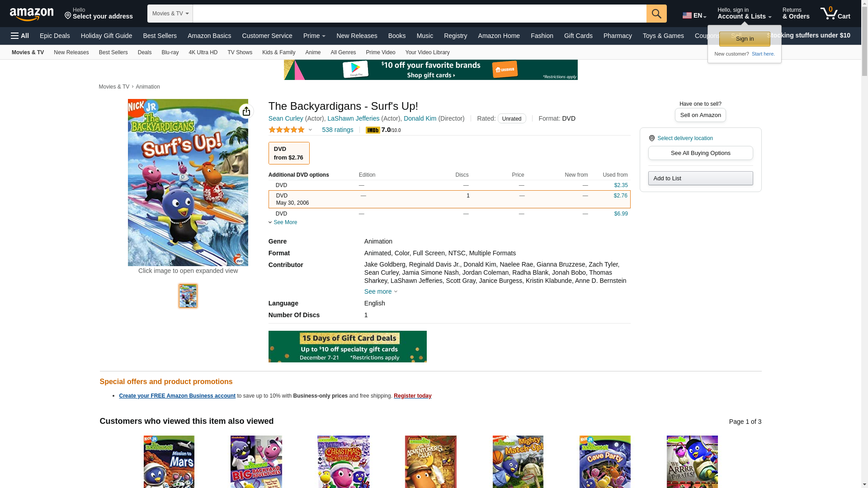Image resolution: width=868 pixels, height=488 pixels.
Task: Open the All hamburger menu
Action: (20, 36)
